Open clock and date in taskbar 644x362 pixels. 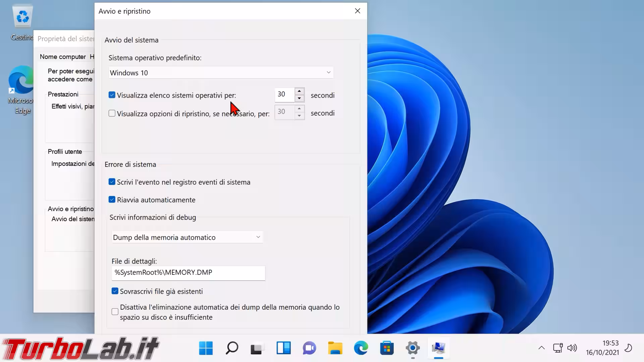tap(602, 348)
